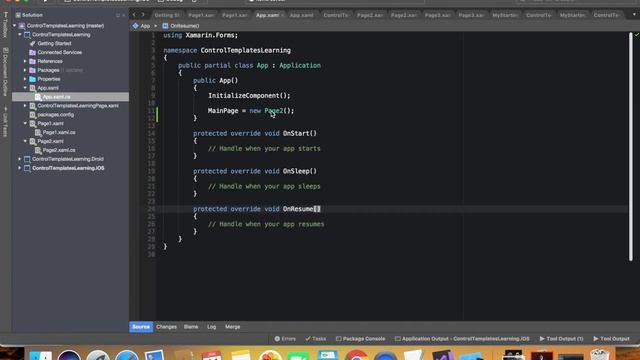Screen dimensions: 640x360
Task: Expand the Packages folder
Action: pos(25,70)
